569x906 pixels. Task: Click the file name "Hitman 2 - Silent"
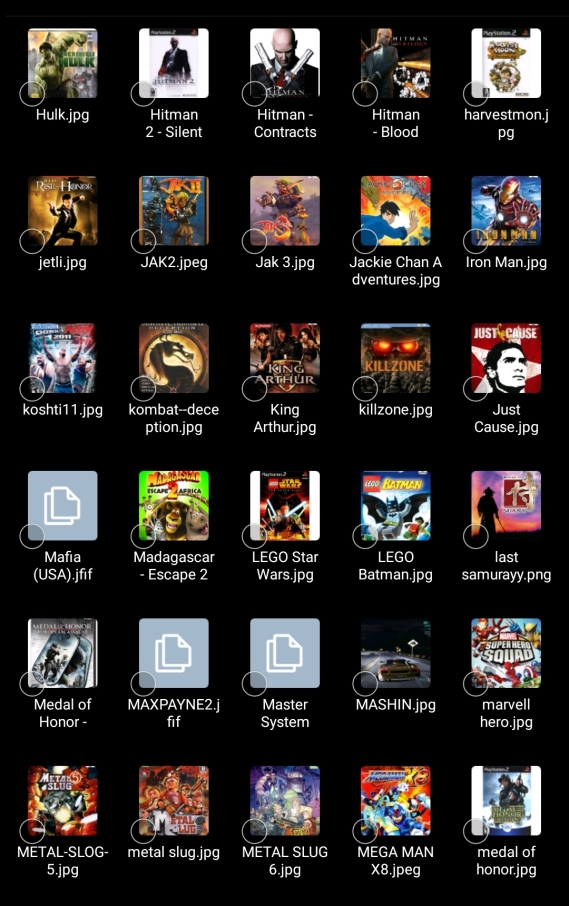point(174,124)
